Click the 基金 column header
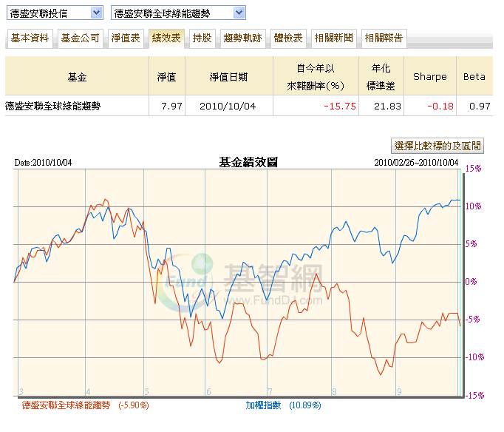The width and height of the screenshot is (504, 432). (77, 77)
